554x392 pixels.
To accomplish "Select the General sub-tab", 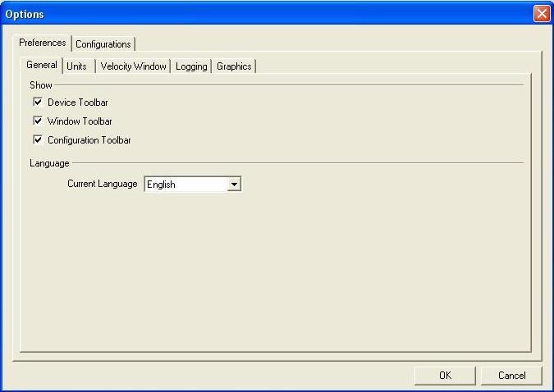I will click(42, 66).
